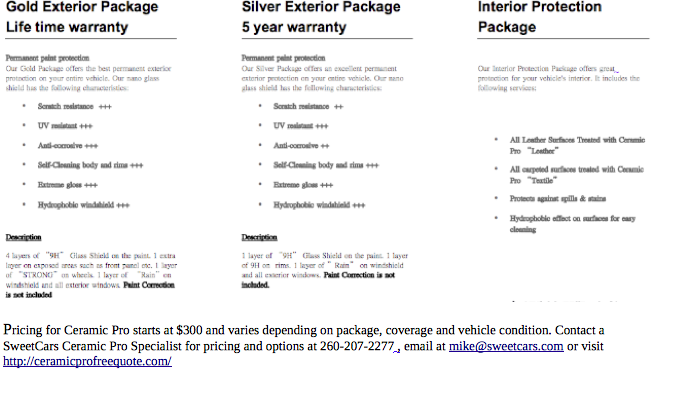Screen dimensions: 680x405
Task: Click the Life time warranty heading text
Action: pos(67,27)
